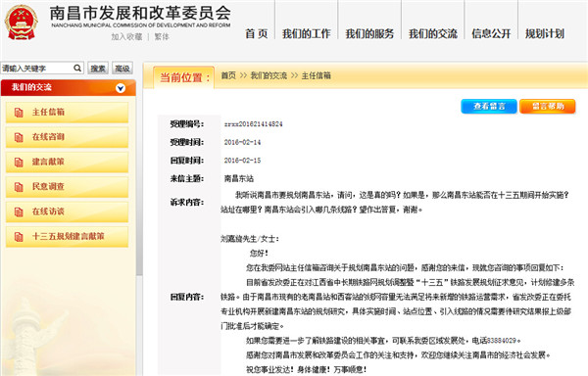Click 首页 in the breadcrumb
588x376 pixels.
228,75
